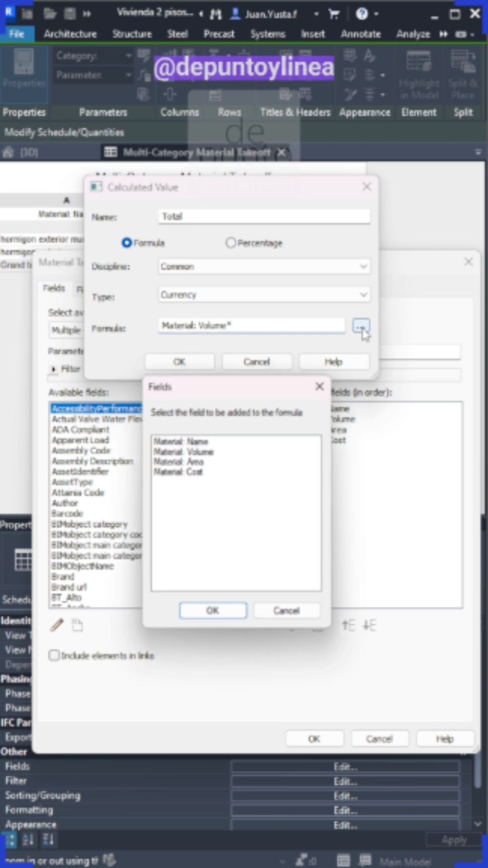Click Help in the Material Takeoff Properties dialog
Image resolution: width=488 pixels, height=868 pixels.
point(445,739)
